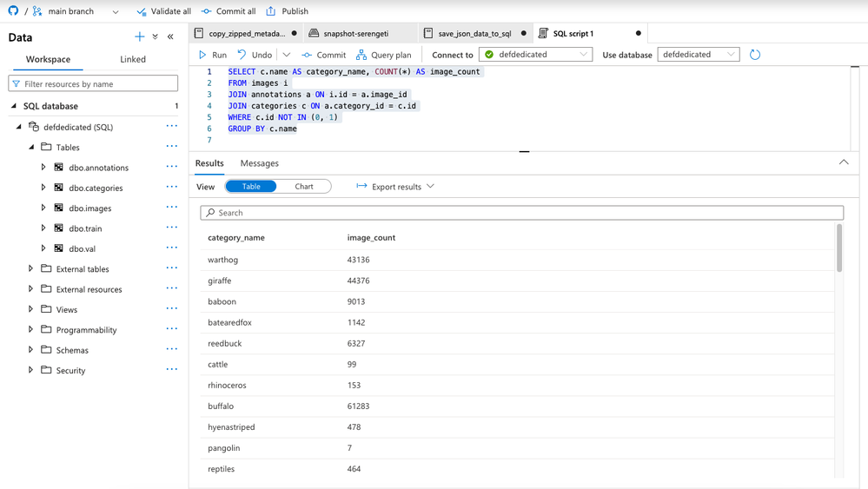The image size is (868, 489).
Task: Click Commit in the script toolbar
Action: tap(324, 55)
